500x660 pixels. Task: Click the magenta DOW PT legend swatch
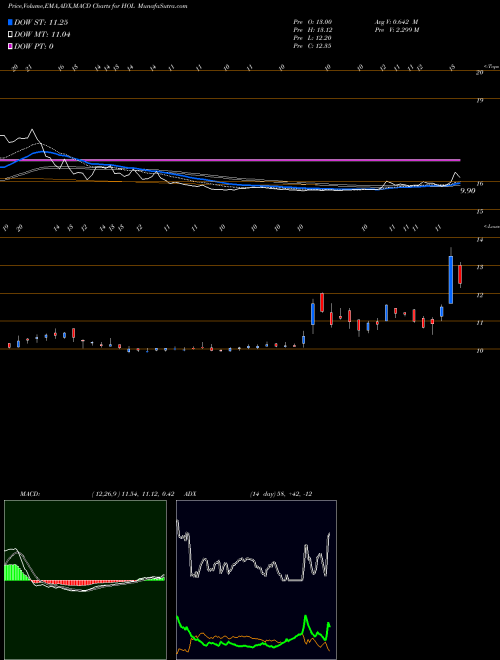coord(10,46)
